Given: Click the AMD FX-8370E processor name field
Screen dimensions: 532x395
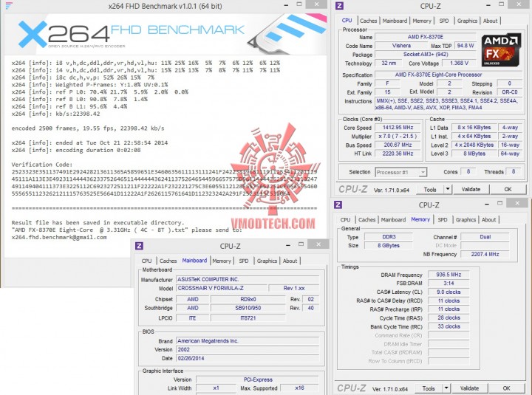Looking at the screenshot, I should click(426, 37).
